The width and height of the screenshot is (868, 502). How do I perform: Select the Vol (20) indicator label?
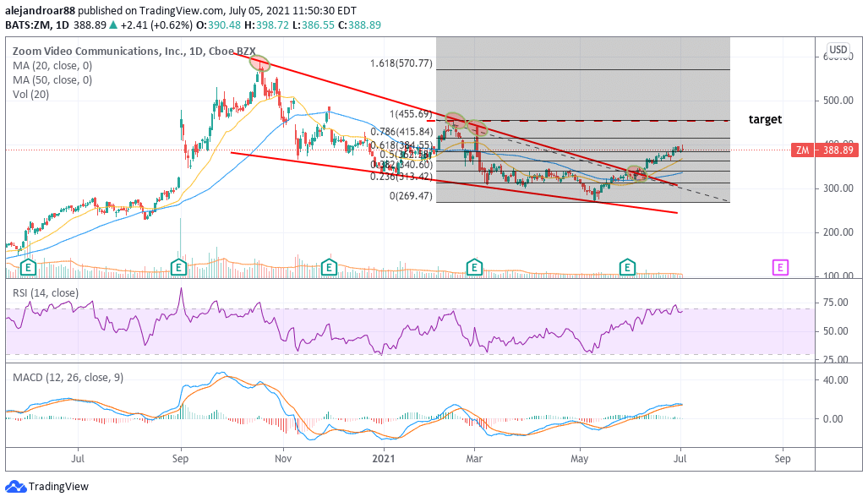(x=31, y=94)
